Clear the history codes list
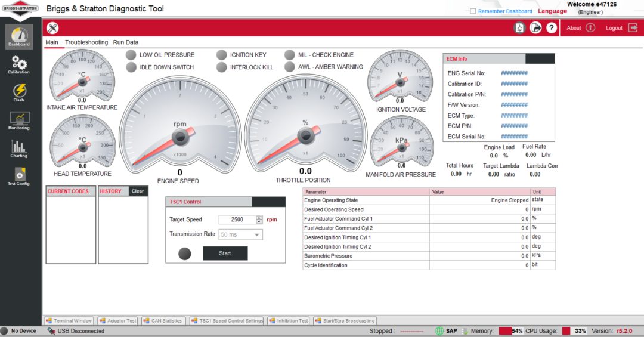Screen dimensions: 644x337 coord(138,191)
